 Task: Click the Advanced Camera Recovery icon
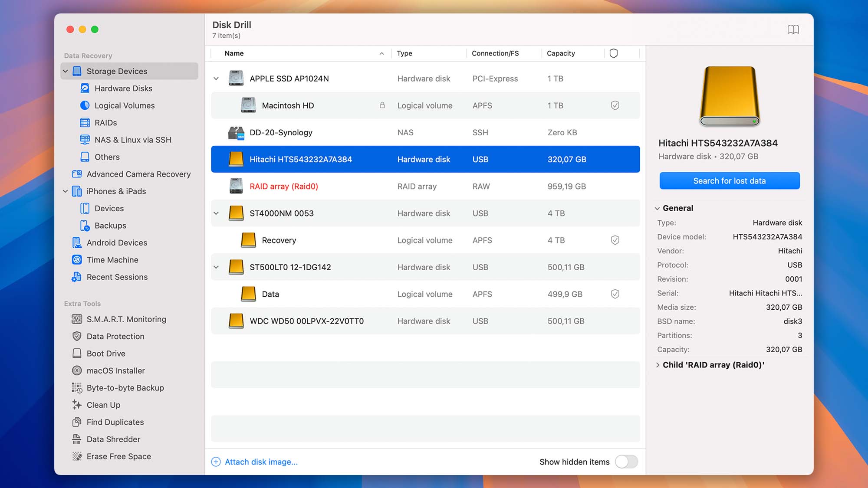tap(77, 174)
